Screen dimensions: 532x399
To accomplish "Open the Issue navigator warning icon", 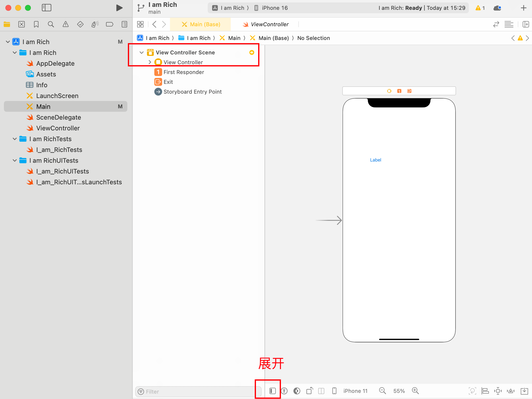I will (66, 24).
